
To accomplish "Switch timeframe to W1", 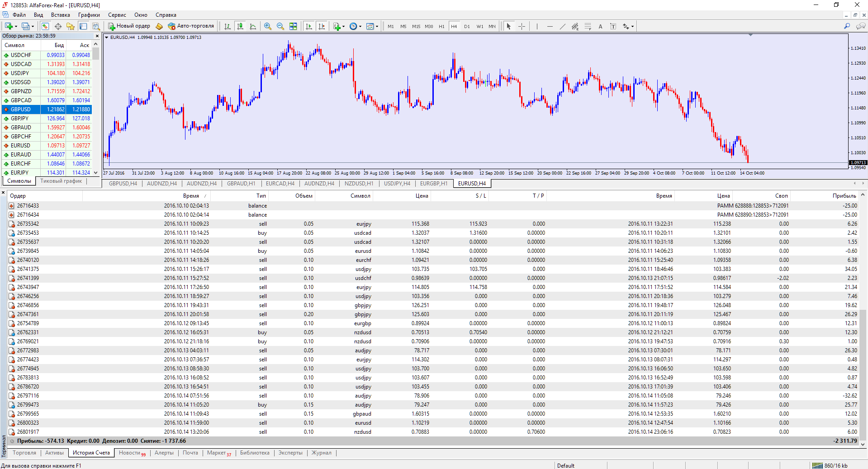I will (479, 26).
